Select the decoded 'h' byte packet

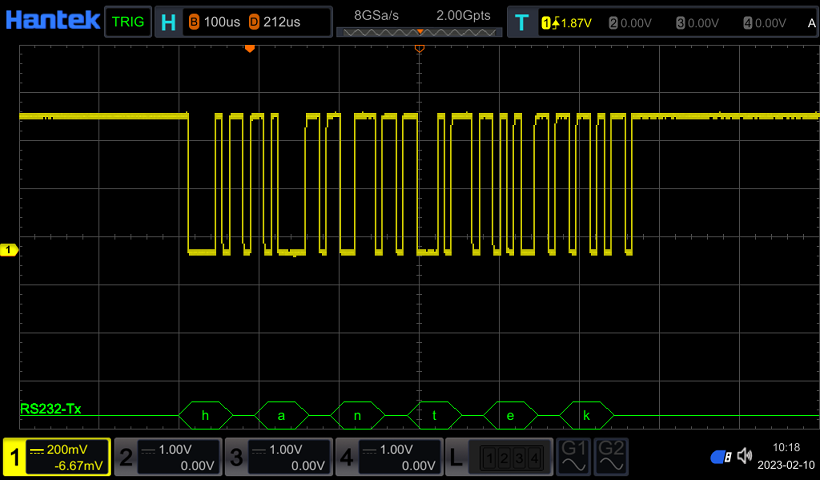click(205, 414)
